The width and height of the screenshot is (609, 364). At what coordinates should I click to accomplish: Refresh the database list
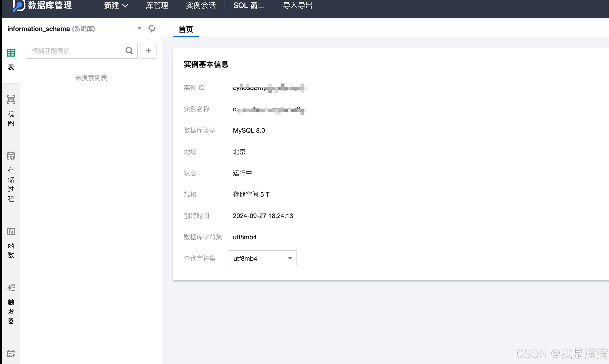coord(152,28)
